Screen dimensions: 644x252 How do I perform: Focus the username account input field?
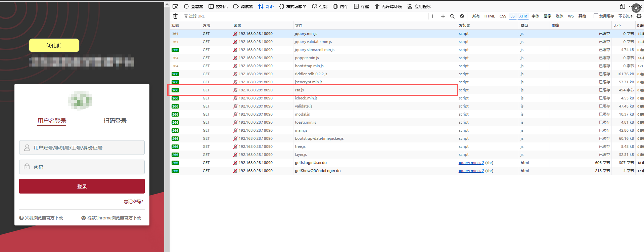point(82,148)
